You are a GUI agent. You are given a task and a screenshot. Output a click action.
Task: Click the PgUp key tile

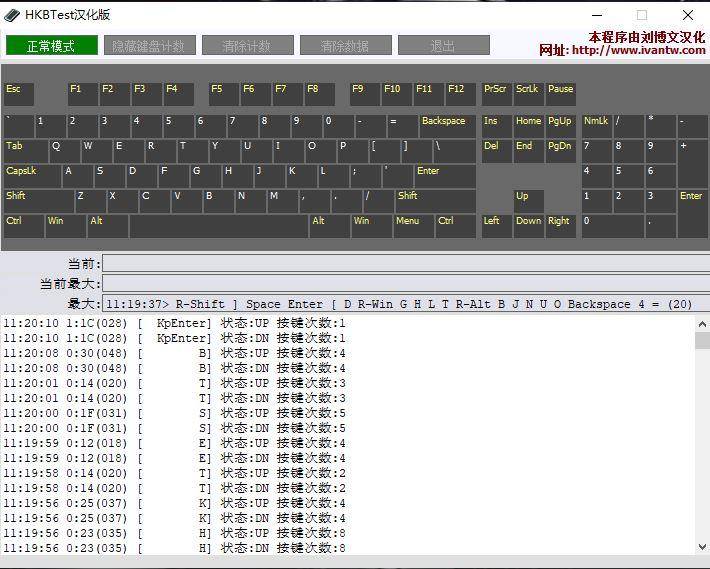(561, 126)
